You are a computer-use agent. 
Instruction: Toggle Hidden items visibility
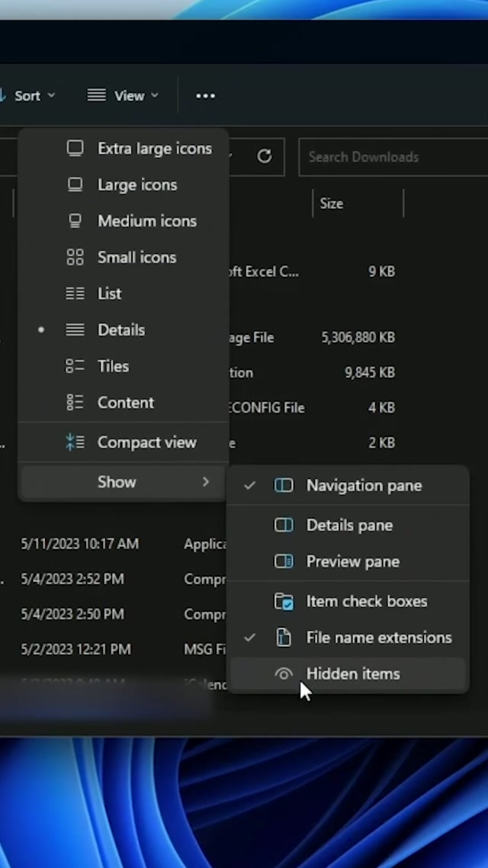click(x=352, y=674)
